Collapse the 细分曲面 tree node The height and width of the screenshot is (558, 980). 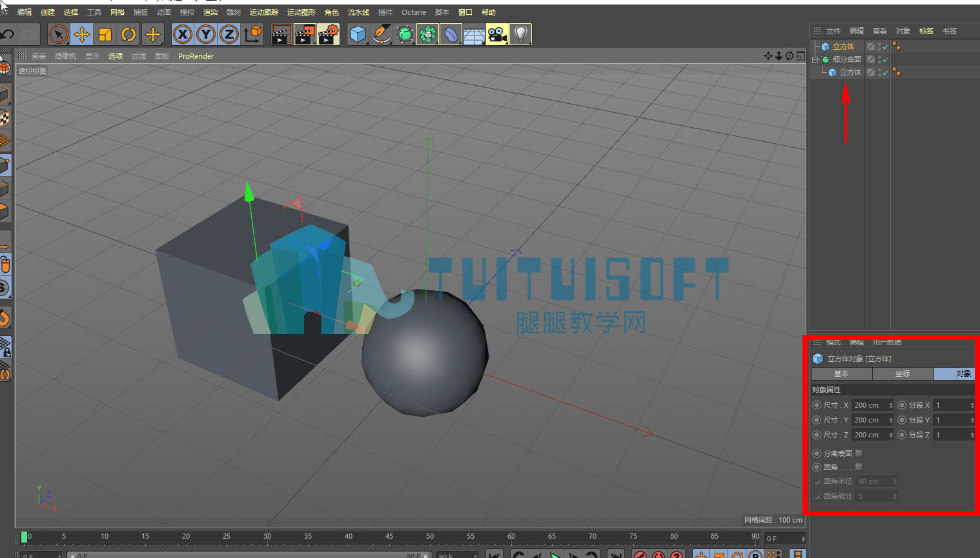pyautogui.click(x=815, y=59)
